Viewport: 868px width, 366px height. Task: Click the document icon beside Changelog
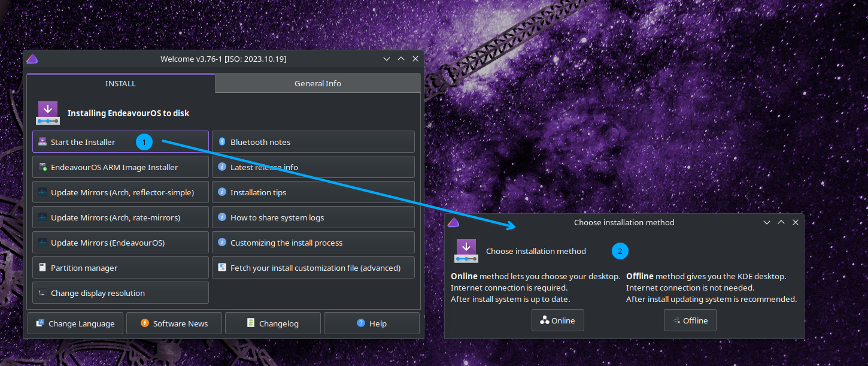click(x=251, y=323)
